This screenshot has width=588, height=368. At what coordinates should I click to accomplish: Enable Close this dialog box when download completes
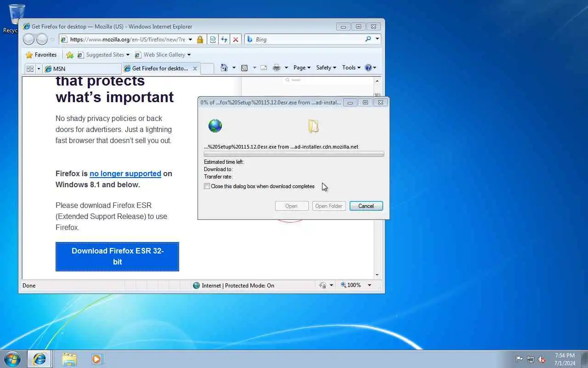click(207, 186)
